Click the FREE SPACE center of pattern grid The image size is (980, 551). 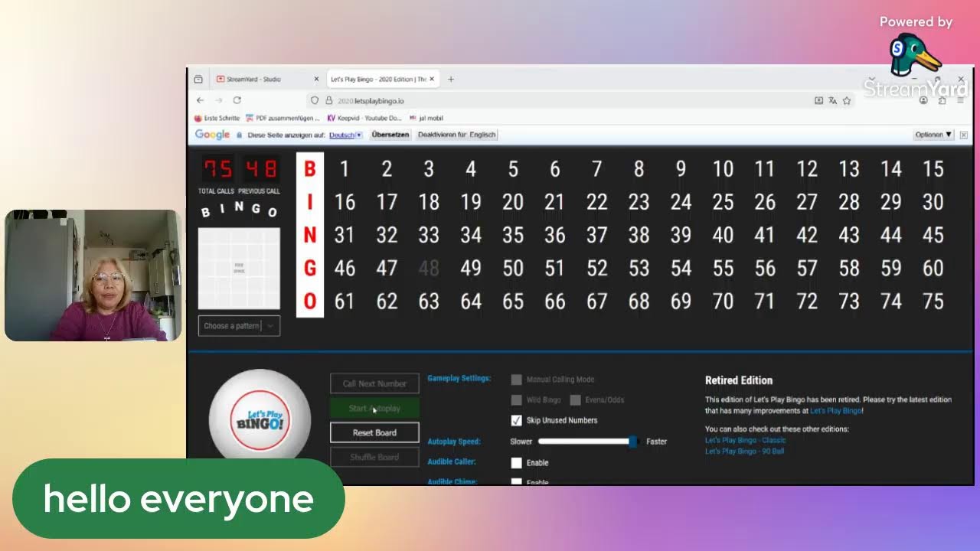click(239, 269)
